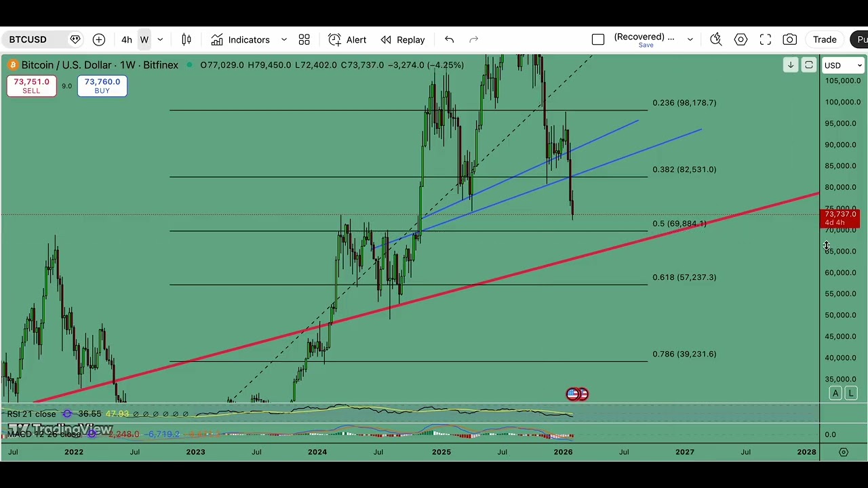Screen dimensions: 868x488
Task: Click the 2026 label on time axis
Action: [563, 452]
